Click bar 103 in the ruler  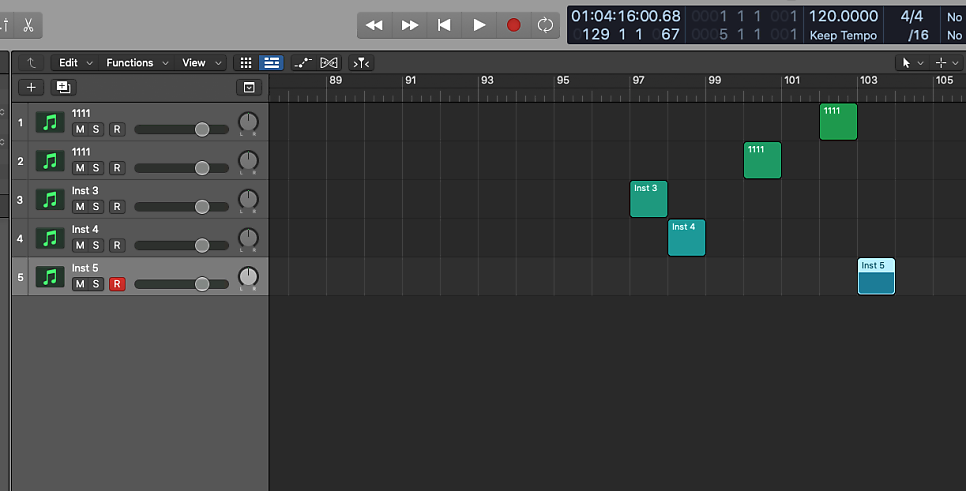click(x=869, y=80)
